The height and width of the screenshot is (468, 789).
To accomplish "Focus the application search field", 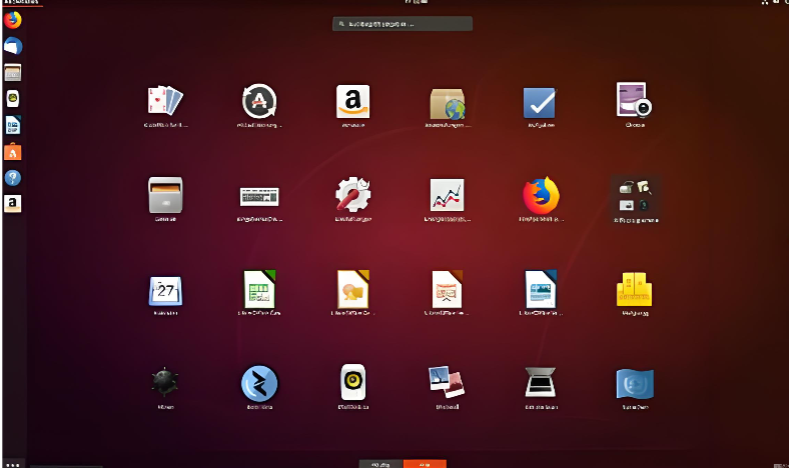I will pyautogui.click(x=402, y=24).
